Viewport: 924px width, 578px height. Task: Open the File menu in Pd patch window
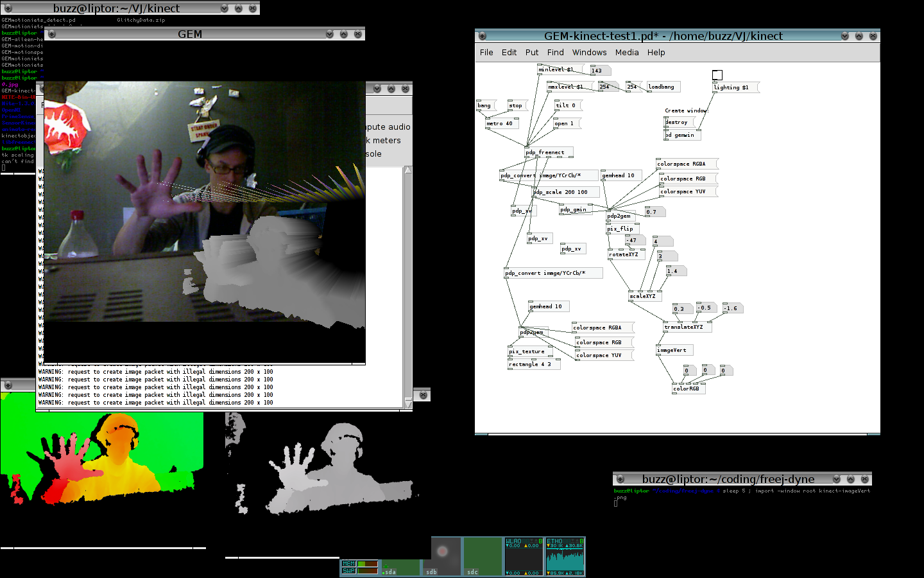coord(486,53)
